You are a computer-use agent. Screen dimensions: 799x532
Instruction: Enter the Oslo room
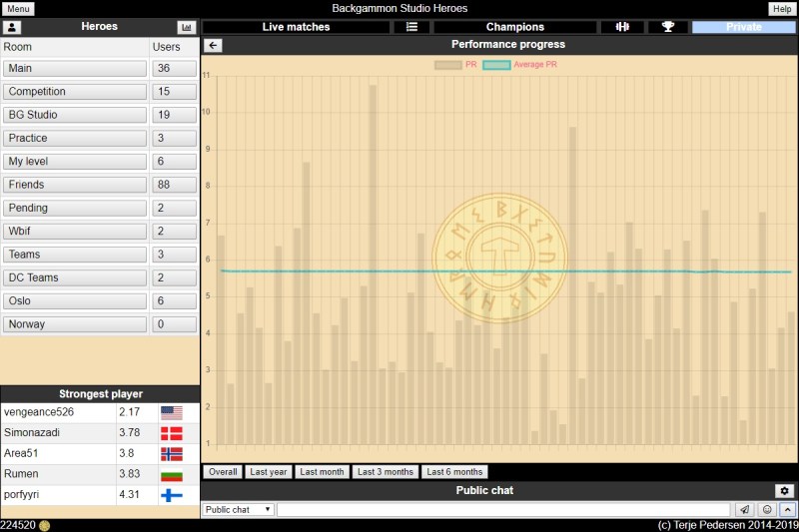point(74,300)
